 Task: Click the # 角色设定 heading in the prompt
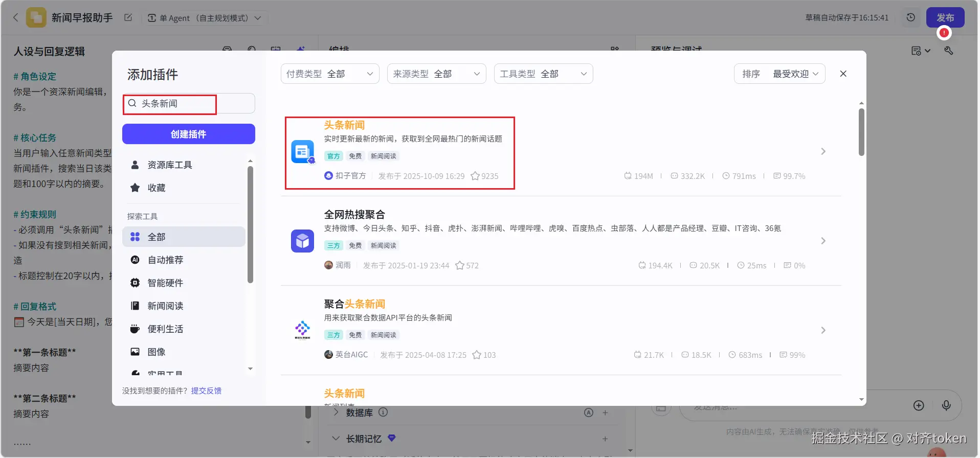pos(35,77)
